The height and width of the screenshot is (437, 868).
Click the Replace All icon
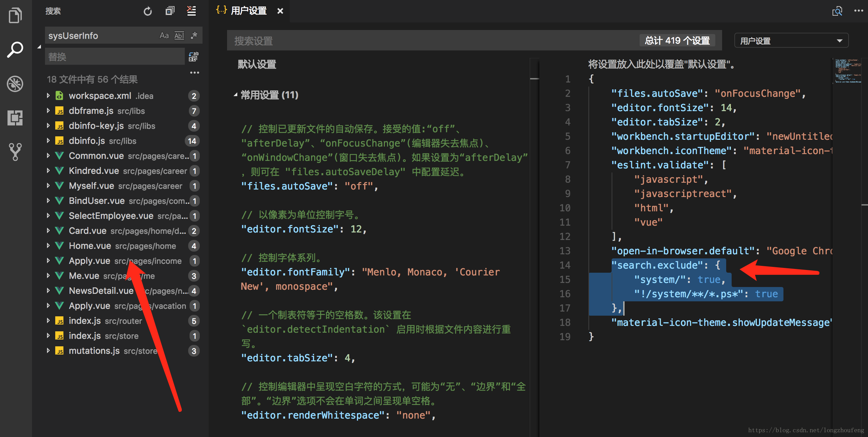point(194,57)
